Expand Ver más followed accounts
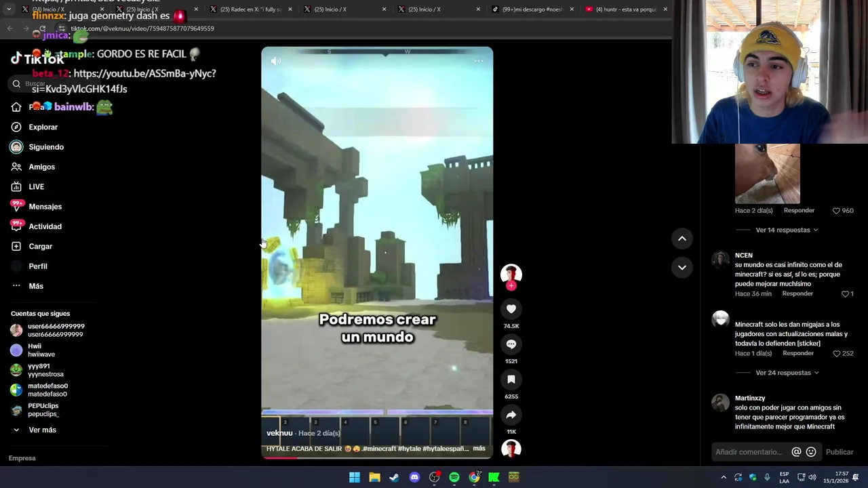868x488 pixels. click(x=42, y=430)
